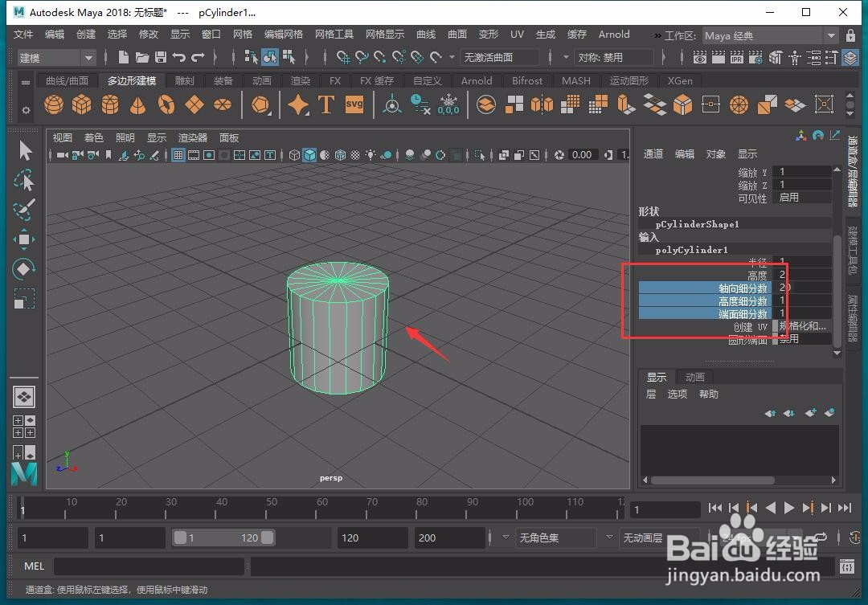Click the play forwards button
The image size is (868, 605).
point(789,508)
